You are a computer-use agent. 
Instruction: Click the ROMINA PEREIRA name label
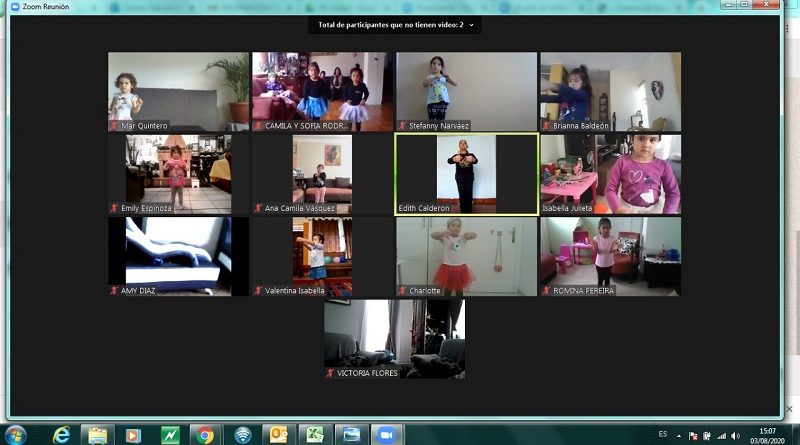pos(584,291)
